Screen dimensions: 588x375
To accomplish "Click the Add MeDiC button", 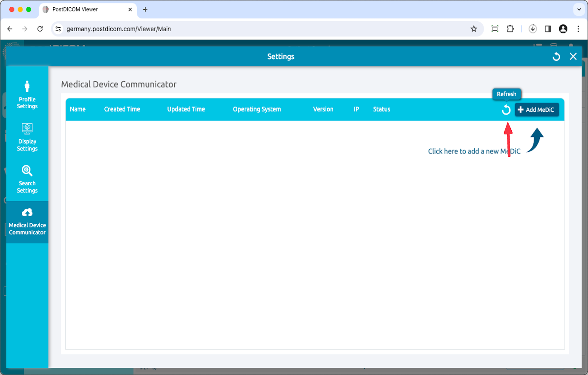I will (536, 110).
